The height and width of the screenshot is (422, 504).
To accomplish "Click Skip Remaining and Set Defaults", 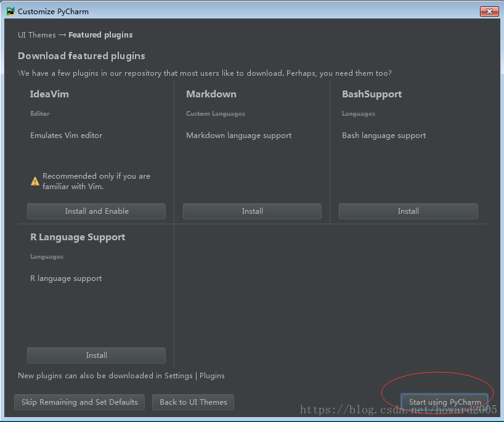I will 79,402.
